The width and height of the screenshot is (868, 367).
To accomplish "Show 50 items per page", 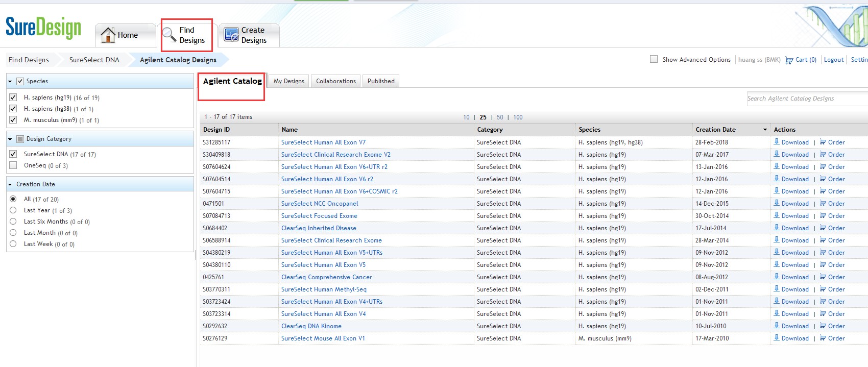I will (500, 117).
